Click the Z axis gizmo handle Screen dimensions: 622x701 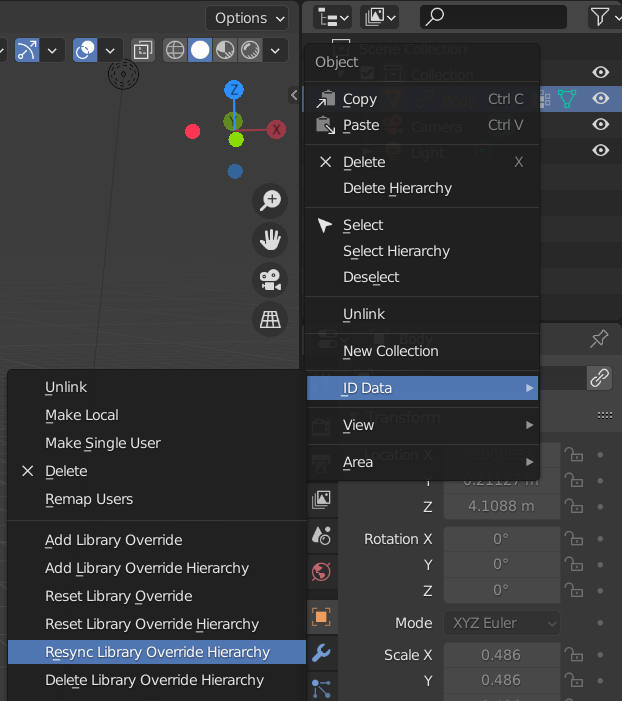pos(233,90)
